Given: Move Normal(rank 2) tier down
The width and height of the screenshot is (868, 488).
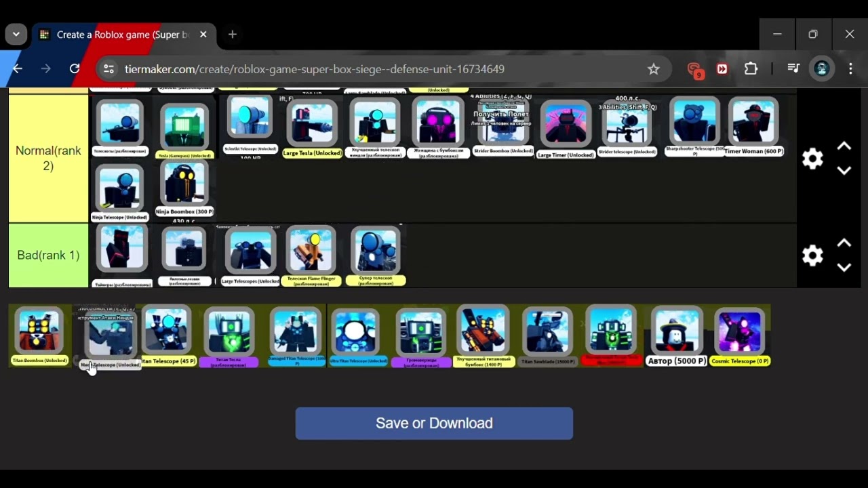Looking at the screenshot, I should [844, 171].
